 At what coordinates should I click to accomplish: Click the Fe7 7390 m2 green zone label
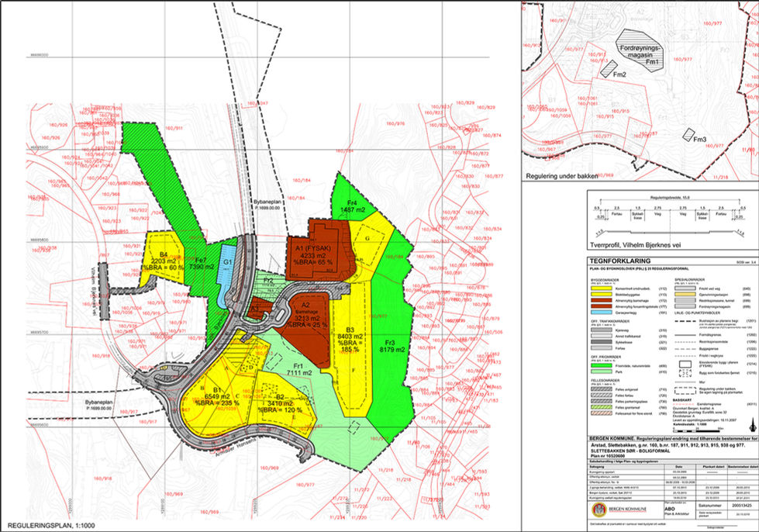coord(201,263)
